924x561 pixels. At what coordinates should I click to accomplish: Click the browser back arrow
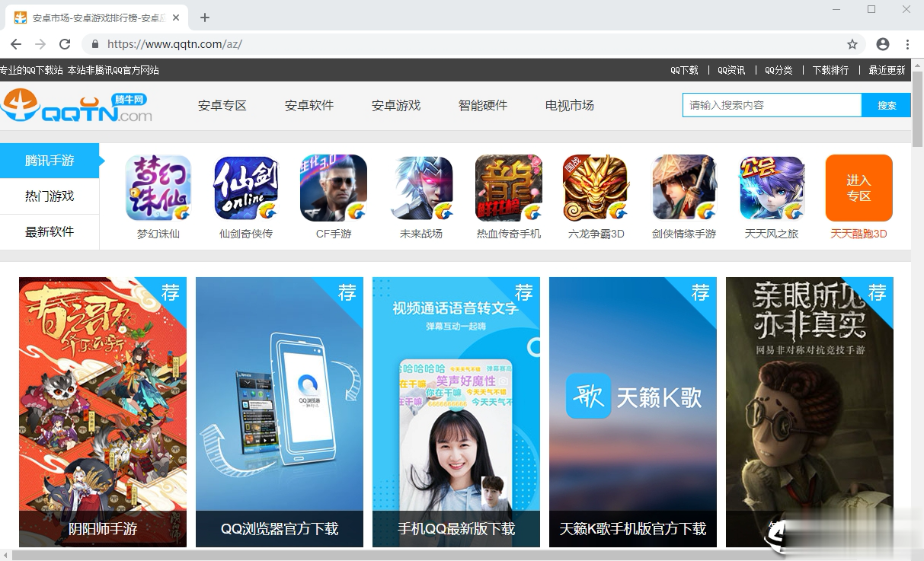(16, 44)
